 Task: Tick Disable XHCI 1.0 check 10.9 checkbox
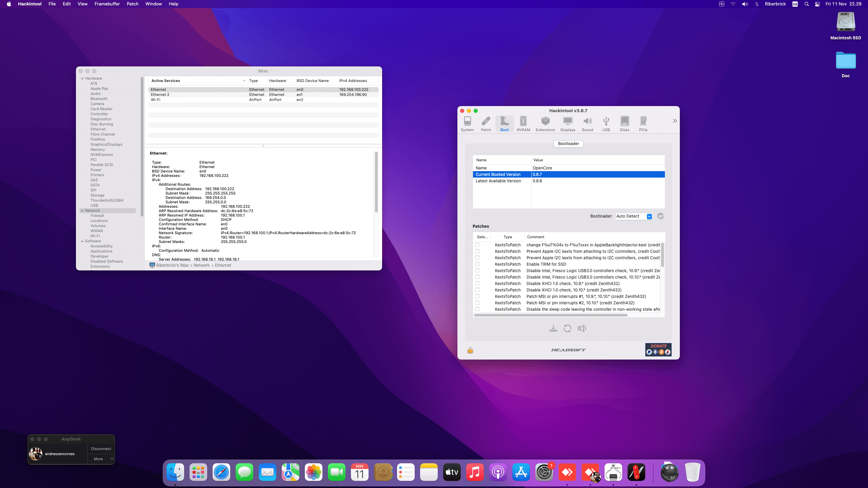click(x=477, y=283)
